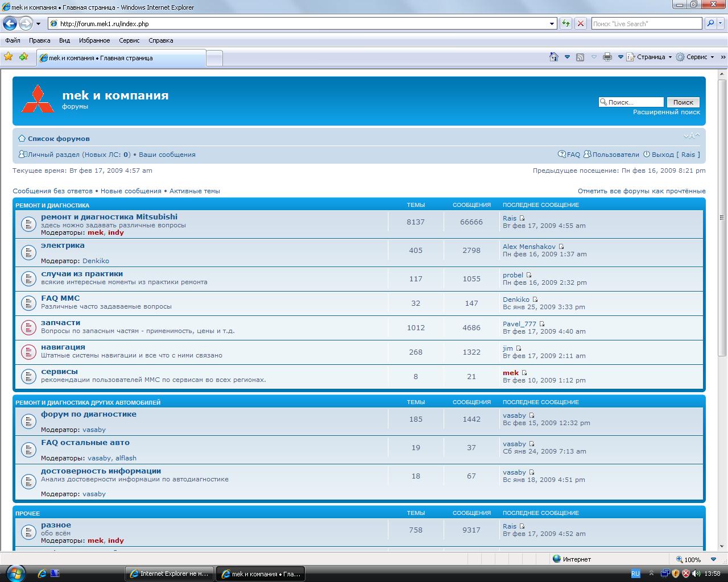Image resolution: width=728 pixels, height=582 pixels.
Task: Click the browser address bar URL
Action: 297,24
